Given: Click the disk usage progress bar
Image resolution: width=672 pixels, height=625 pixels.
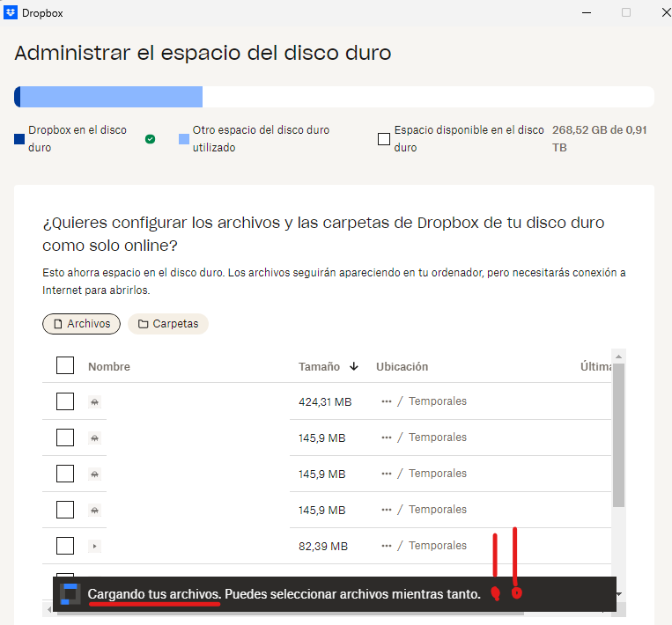Looking at the screenshot, I should (x=334, y=97).
